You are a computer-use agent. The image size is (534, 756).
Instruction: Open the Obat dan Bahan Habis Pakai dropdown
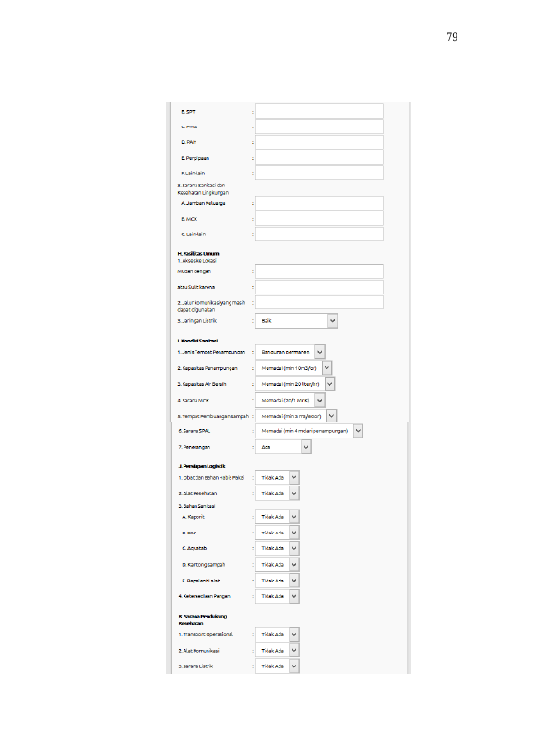[278, 478]
